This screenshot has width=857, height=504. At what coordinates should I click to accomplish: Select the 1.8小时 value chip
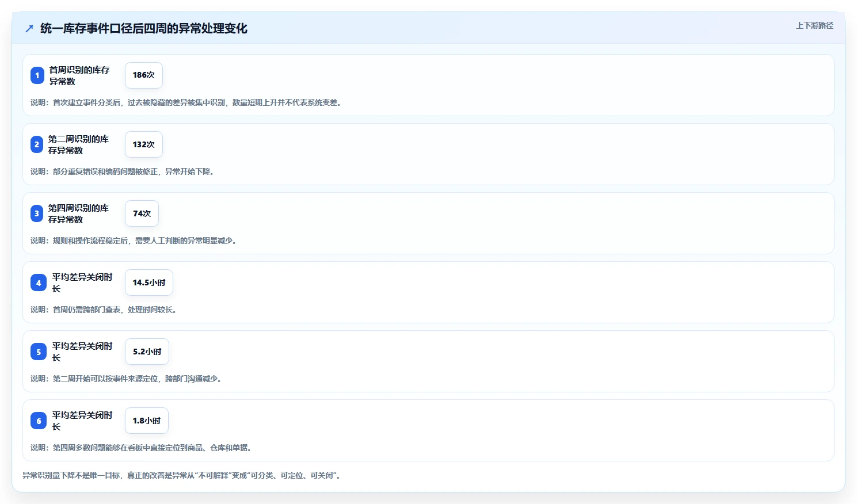[x=147, y=421]
